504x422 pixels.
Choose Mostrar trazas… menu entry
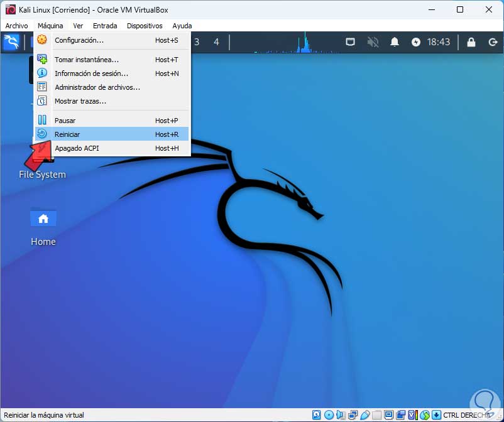coord(111,101)
